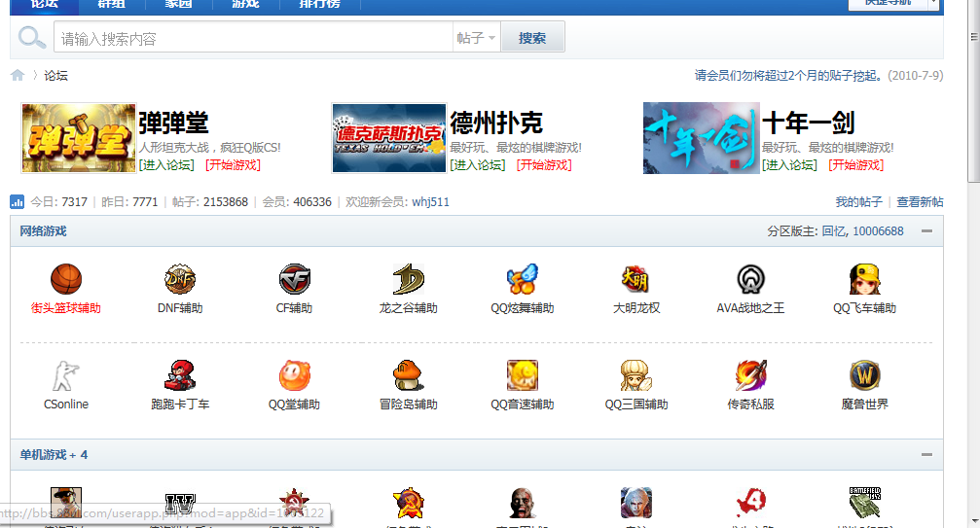This screenshot has height=528, width=980.
Task: Click 开始游戏 under 弹弹堂
Action: tap(234, 164)
